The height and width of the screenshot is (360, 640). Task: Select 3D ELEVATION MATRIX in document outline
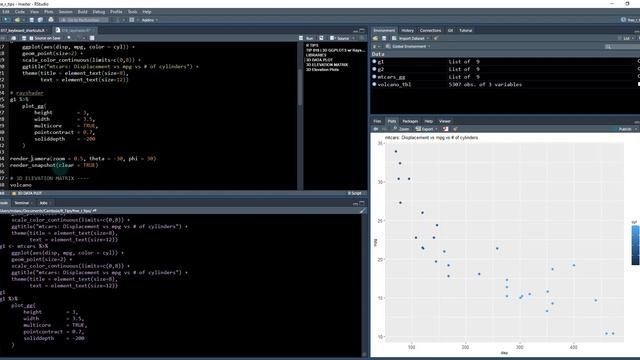tap(327, 65)
